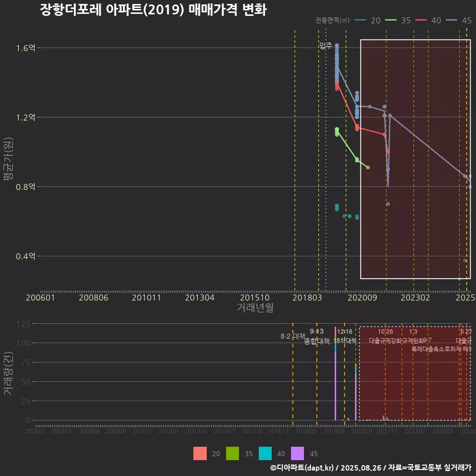The height and width of the screenshot is (476, 476).
Task: Click the 0.4억 y-axis label
Action: [x=26, y=256]
